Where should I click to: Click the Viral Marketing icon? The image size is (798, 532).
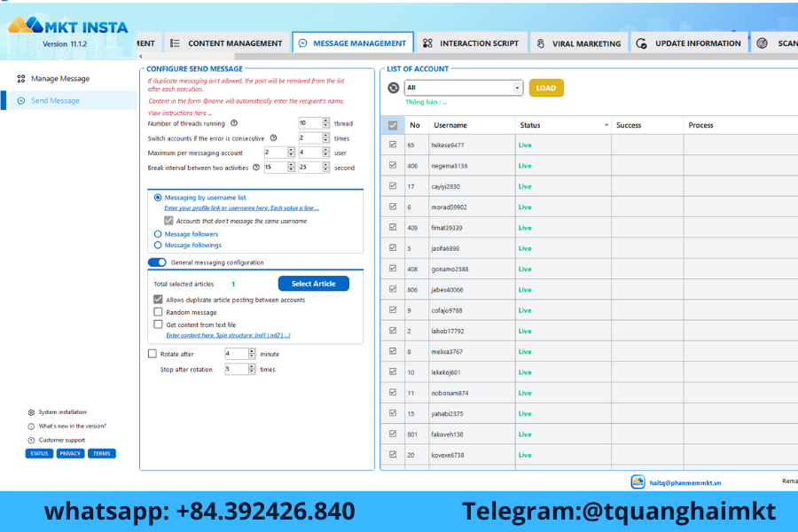(541, 43)
